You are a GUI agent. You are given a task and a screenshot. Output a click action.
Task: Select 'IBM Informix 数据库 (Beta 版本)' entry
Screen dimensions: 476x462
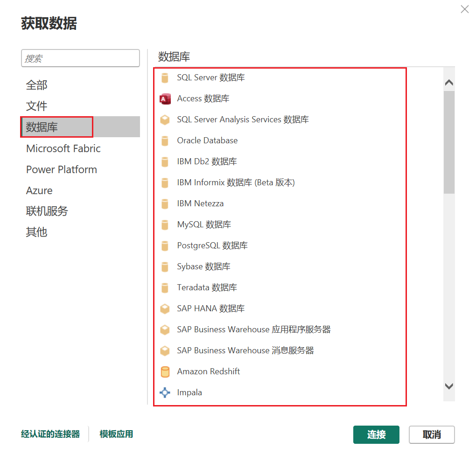236,183
